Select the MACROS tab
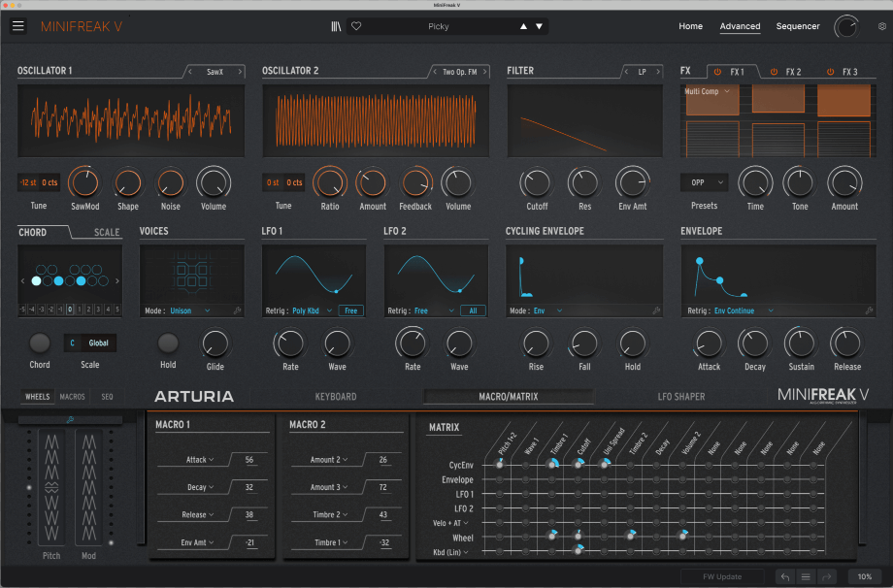The image size is (893, 588). click(73, 397)
